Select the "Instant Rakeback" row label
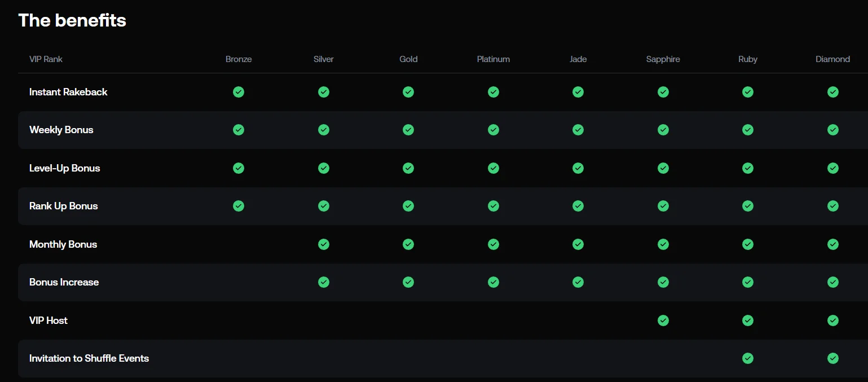The width and height of the screenshot is (868, 382). coord(68,92)
